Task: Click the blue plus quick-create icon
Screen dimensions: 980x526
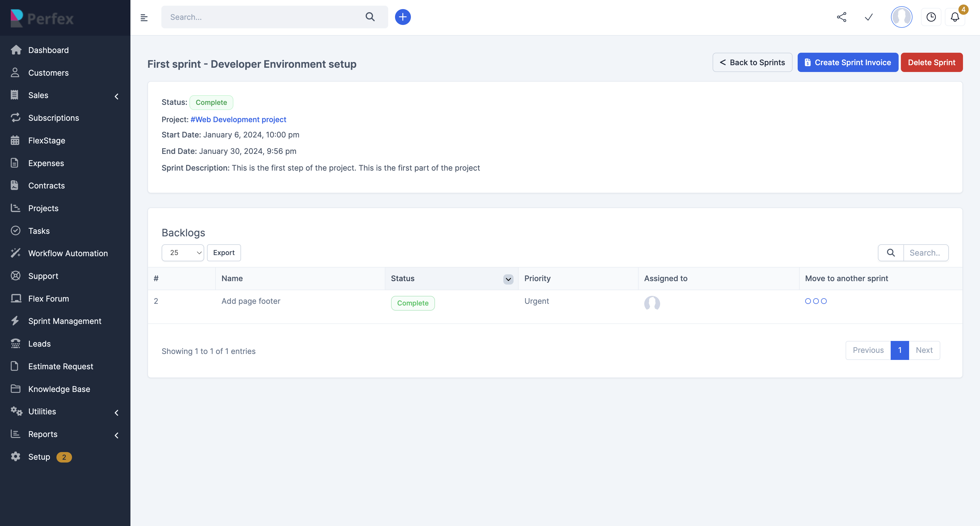Action: (402, 17)
